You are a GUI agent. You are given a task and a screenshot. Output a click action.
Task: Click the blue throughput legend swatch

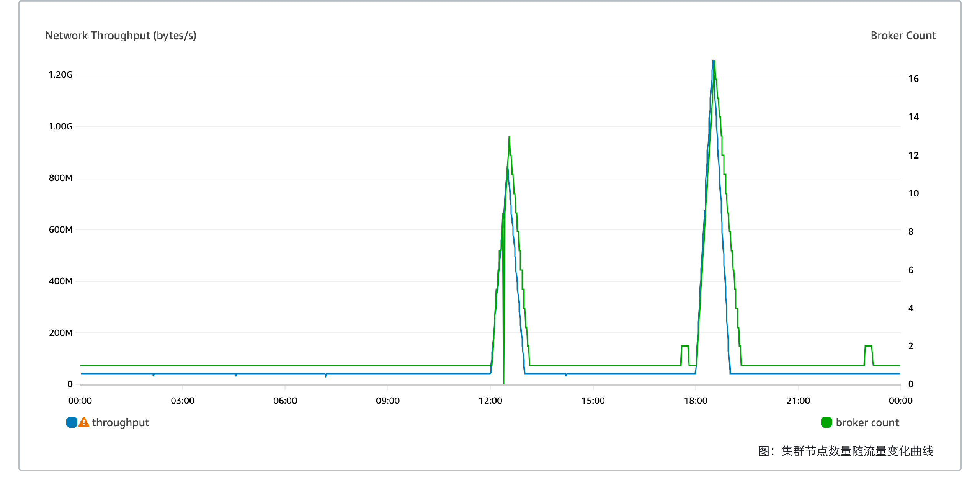[72, 422]
